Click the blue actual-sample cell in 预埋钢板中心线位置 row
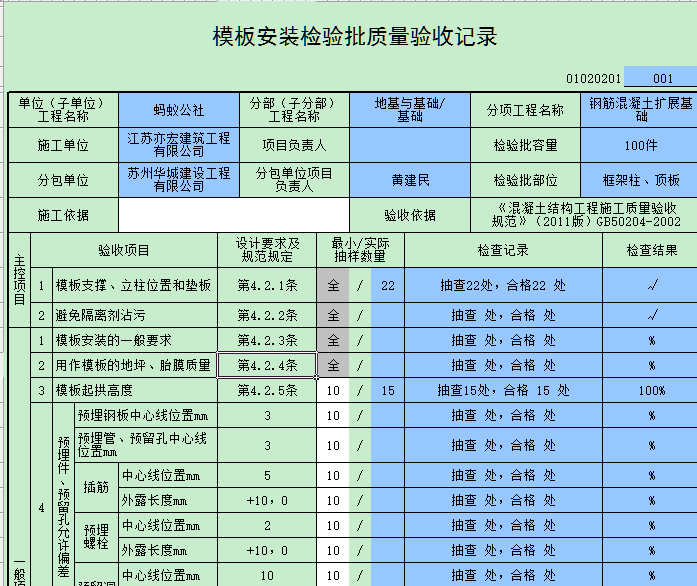This screenshot has height=586, width=697. click(388, 415)
